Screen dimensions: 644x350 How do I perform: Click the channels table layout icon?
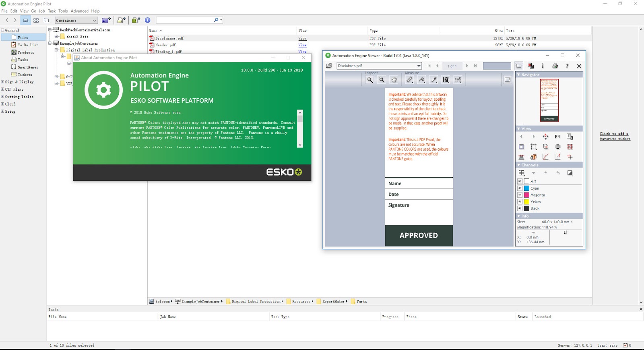[x=522, y=173]
